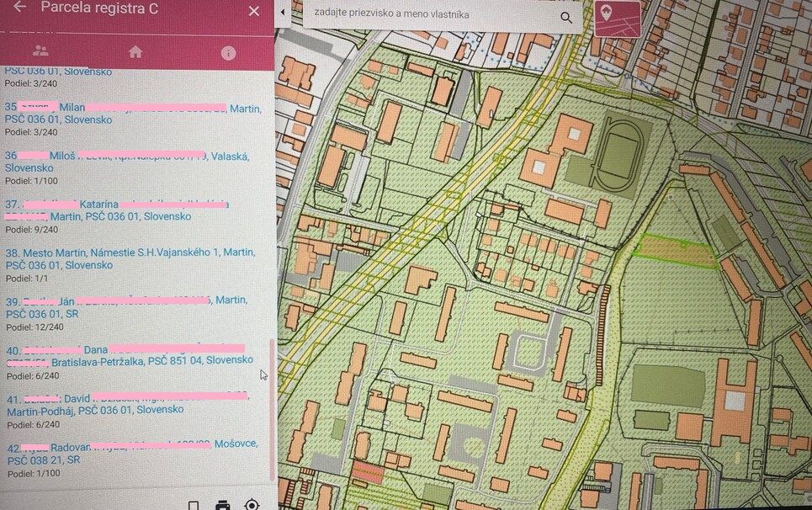The width and height of the screenshot is (812, 510).
Task: Close the Parcela registra C panel
Action: coord(254,11)
